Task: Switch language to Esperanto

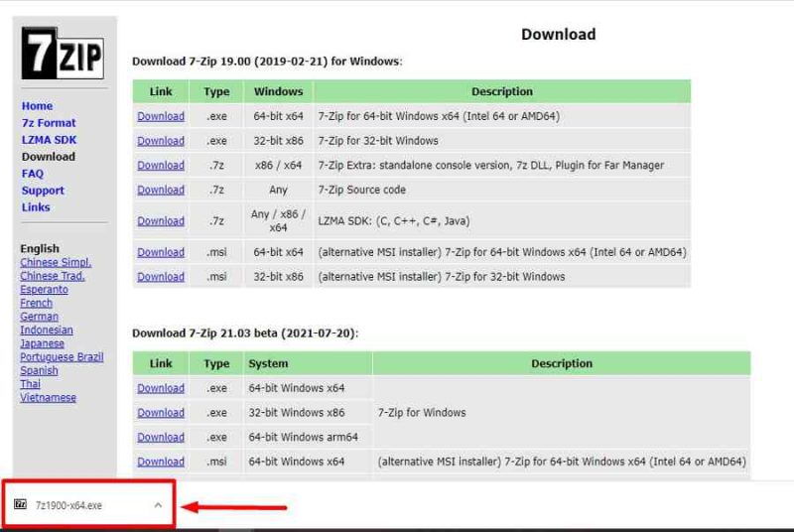Action: pyautogui.click(x=44, y=289)
